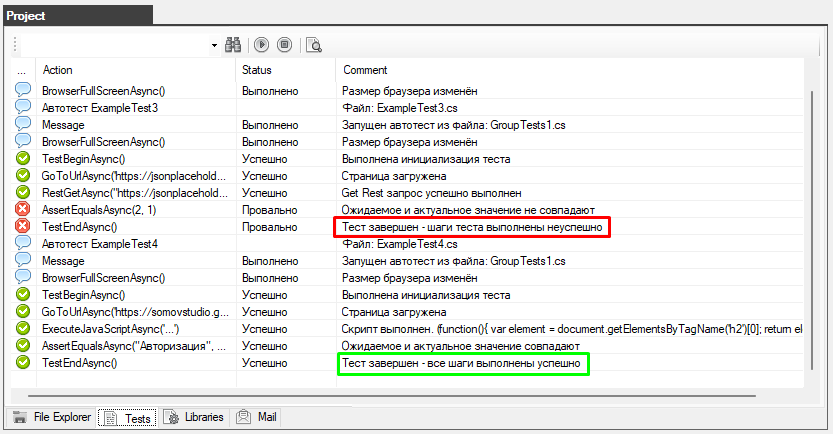Click speech bubble icon for Автотест ExampleTest3
Image resolution: width=833 pixels, height=434 pixels.
click(23, 107)
